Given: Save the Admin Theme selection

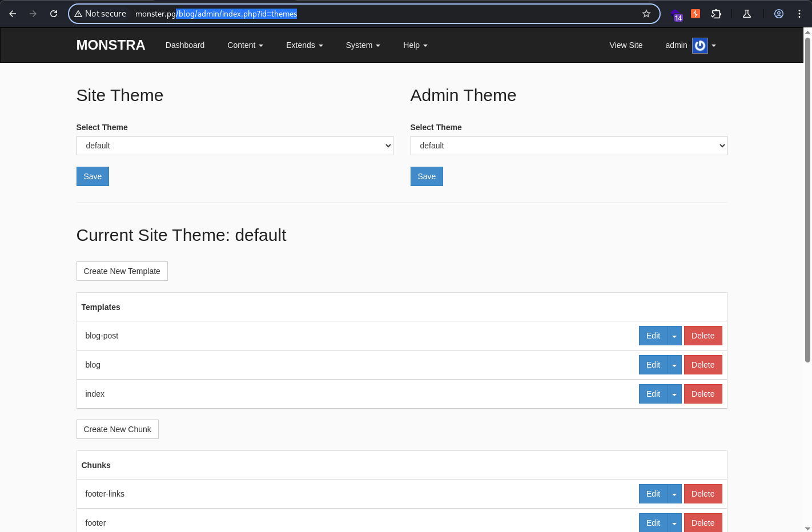Looking at the screenshot, I should [427, 176].
